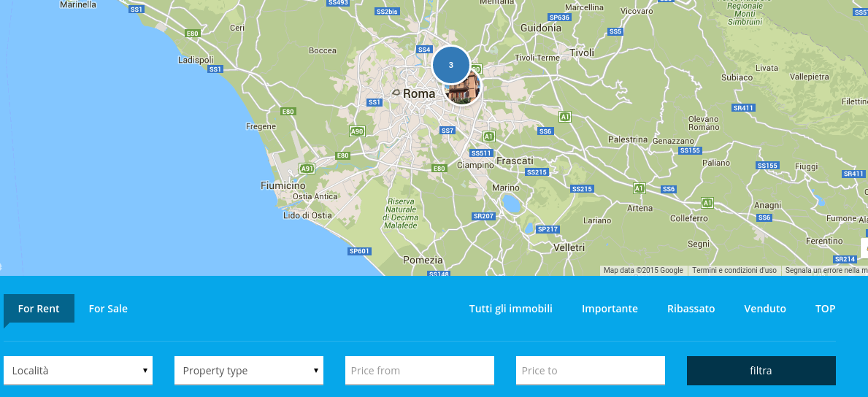
Task: Click the Subiaco label on map
Action: [x=737, y=77]
